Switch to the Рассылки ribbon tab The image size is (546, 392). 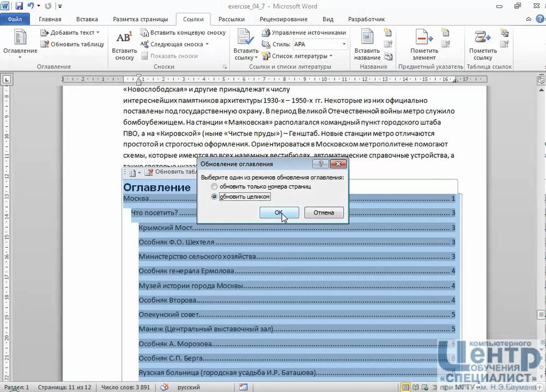pyautogui.click(x=232, y=19)
